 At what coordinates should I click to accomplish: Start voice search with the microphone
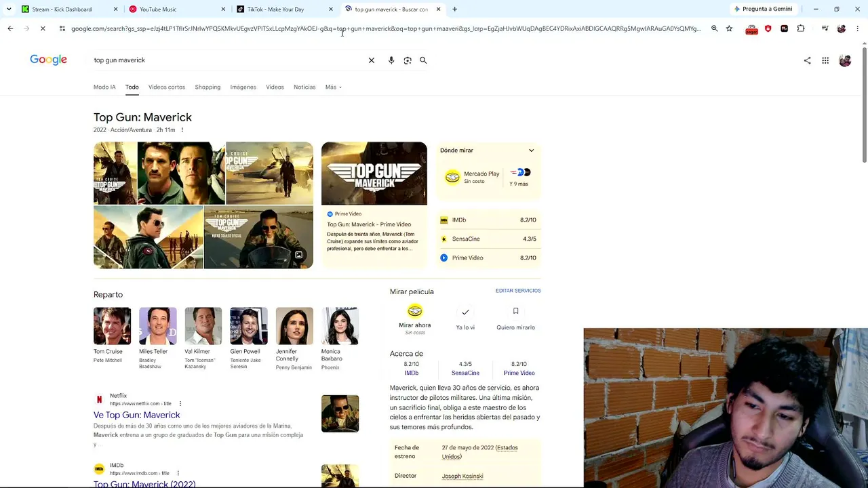(x=391, y=60)
